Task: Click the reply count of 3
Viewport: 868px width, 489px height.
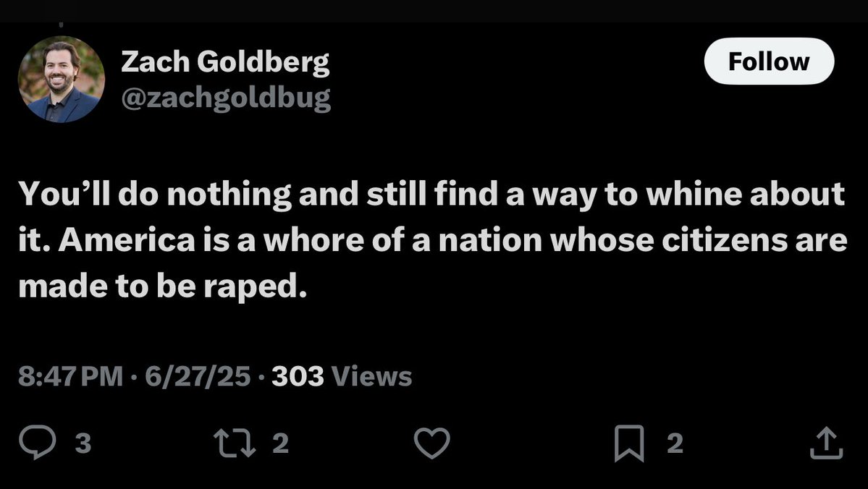Action: [83, 443]
